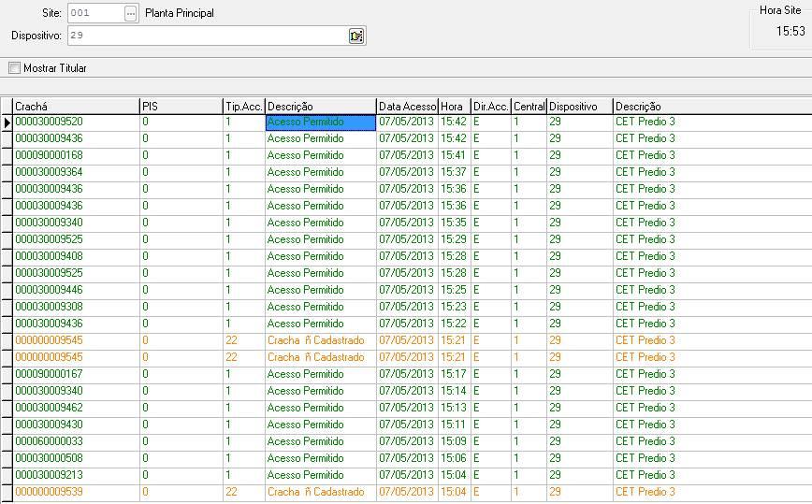
Task: Click the Hora column header
Action: point(455,106)
